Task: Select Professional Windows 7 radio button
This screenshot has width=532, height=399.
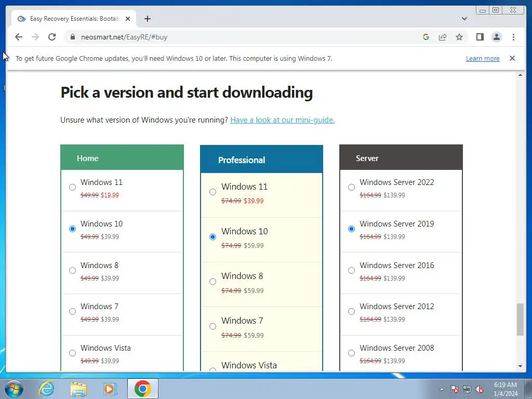Action: [x=212, y=326]
